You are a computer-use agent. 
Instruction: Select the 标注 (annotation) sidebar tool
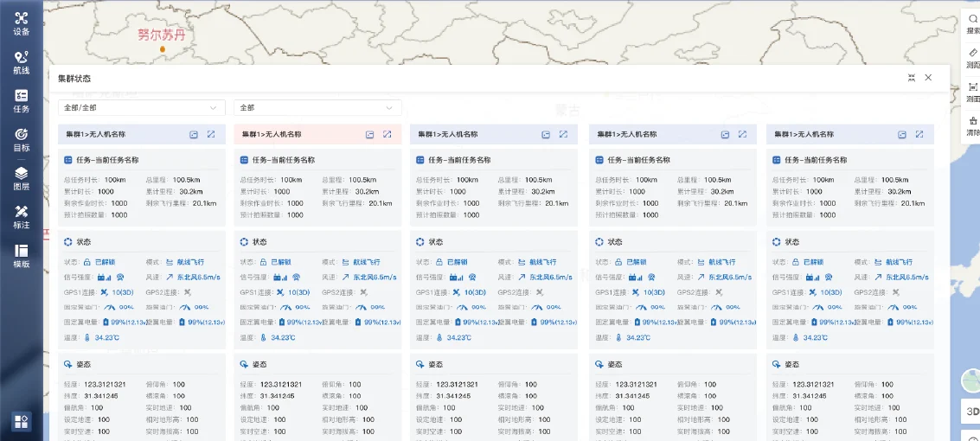point(21,217)
